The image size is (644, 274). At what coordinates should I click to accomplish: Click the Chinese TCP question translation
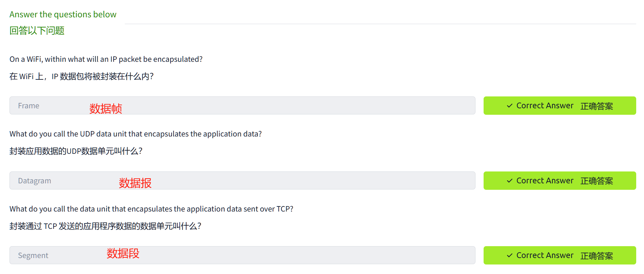(x=105, y=226)
